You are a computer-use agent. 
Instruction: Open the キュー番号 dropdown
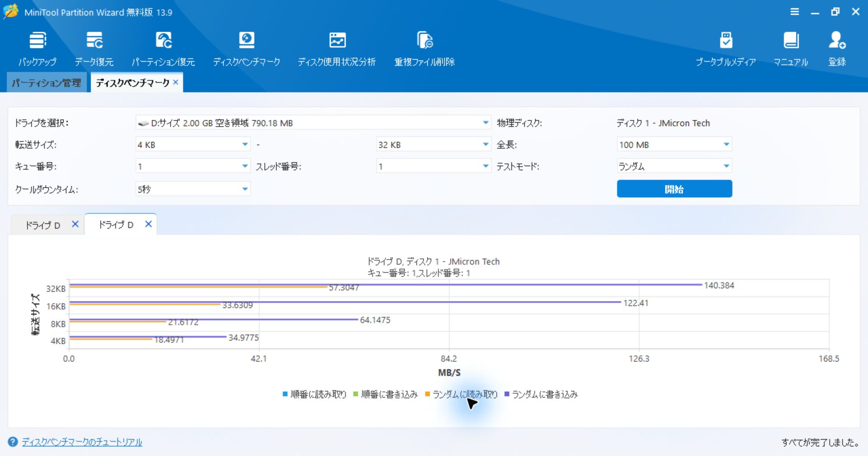pyautogui.click(x=193, y=166)
